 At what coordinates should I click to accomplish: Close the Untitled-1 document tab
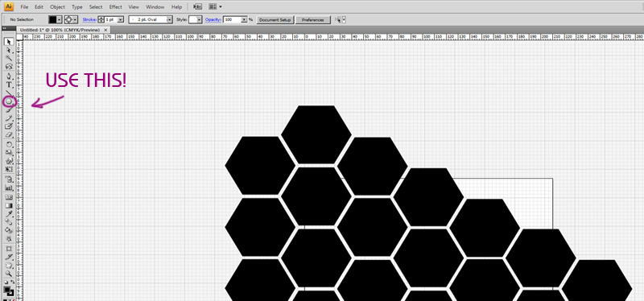click(106, 30)
